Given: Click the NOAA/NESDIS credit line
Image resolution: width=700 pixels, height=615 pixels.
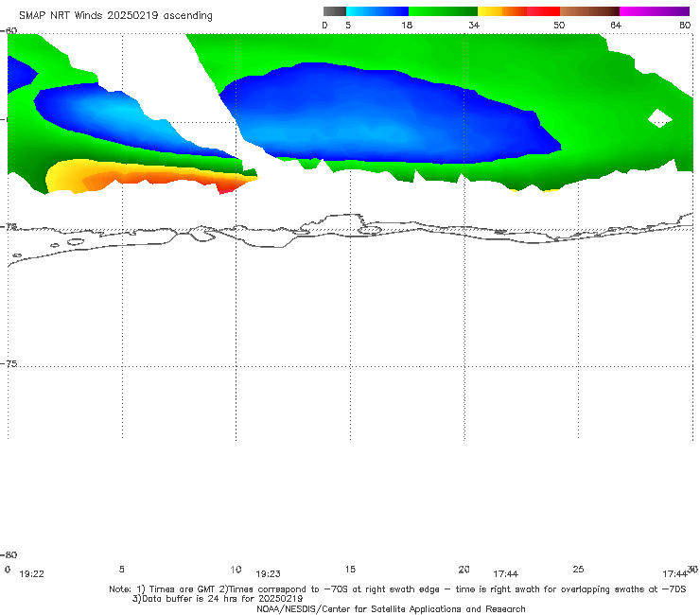Looking at the screenshot, I should [391, 608].
